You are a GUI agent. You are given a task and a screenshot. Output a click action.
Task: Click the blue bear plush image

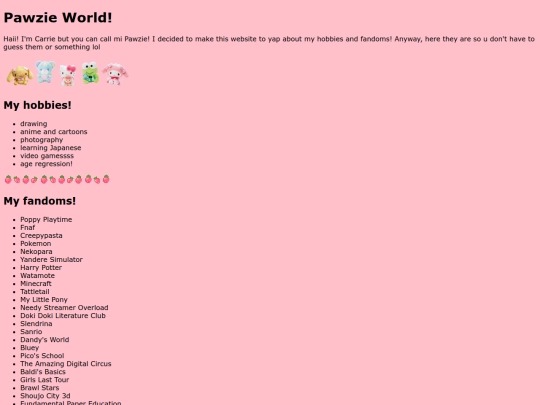click(45, 72)
